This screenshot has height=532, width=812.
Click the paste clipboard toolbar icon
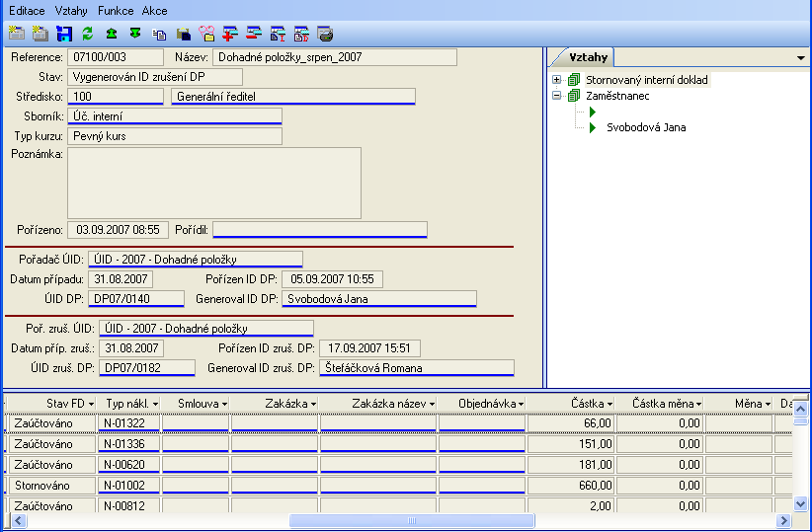[183, 35]
